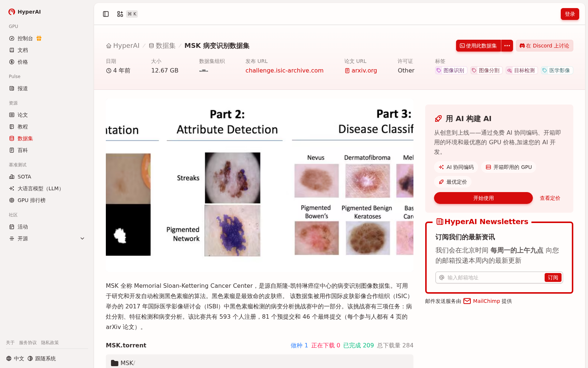Click the 4 年前 date value
The image size is (588, 368).
[x=118, y=70]
